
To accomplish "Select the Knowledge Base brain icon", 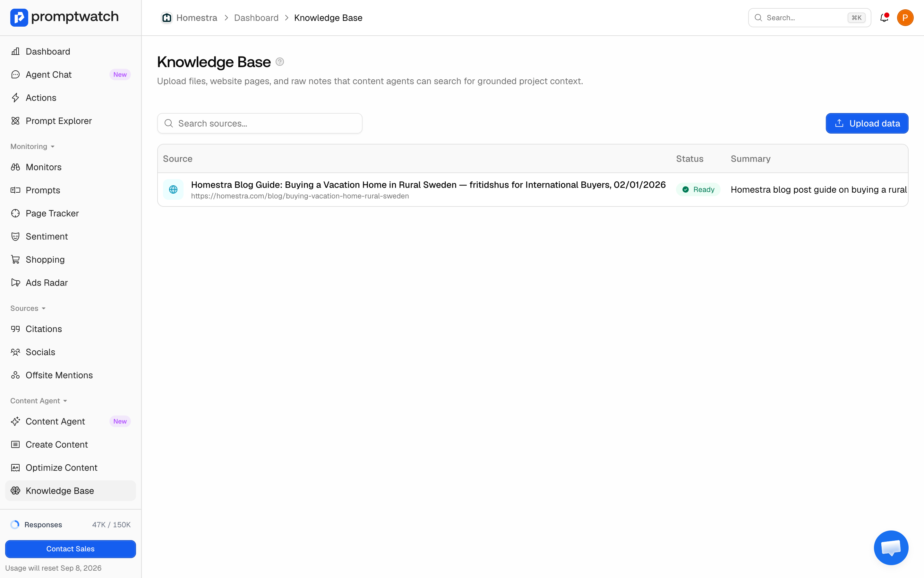I will click(x=15, y=491).
